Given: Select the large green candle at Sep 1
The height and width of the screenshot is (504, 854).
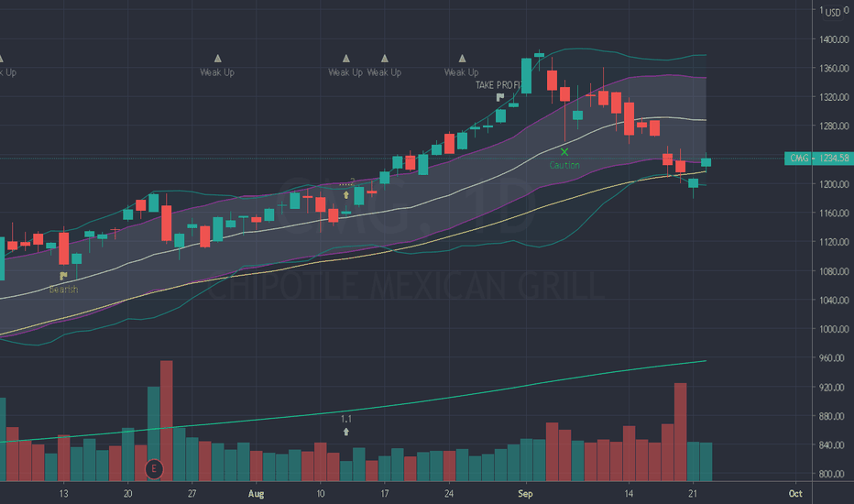Looking at the screenshot, I should pos(526,76).
